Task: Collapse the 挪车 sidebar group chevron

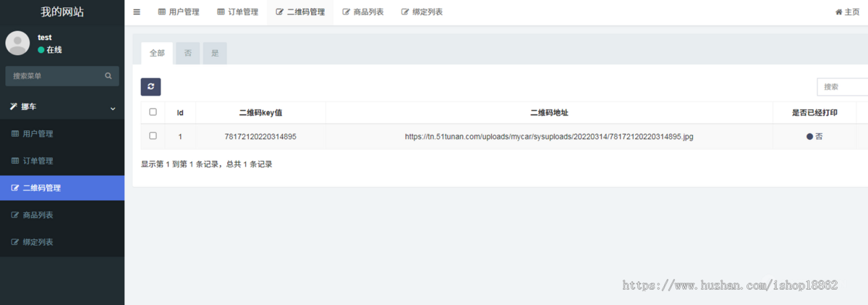Action: pyautogui.click(x=113, y=108)
